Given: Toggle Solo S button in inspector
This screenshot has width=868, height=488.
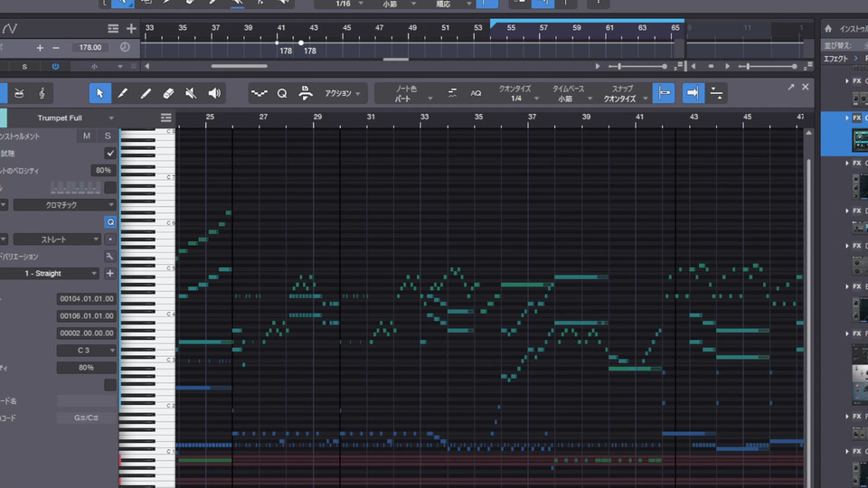Looking at the screenshot, I should click(108, 136).
